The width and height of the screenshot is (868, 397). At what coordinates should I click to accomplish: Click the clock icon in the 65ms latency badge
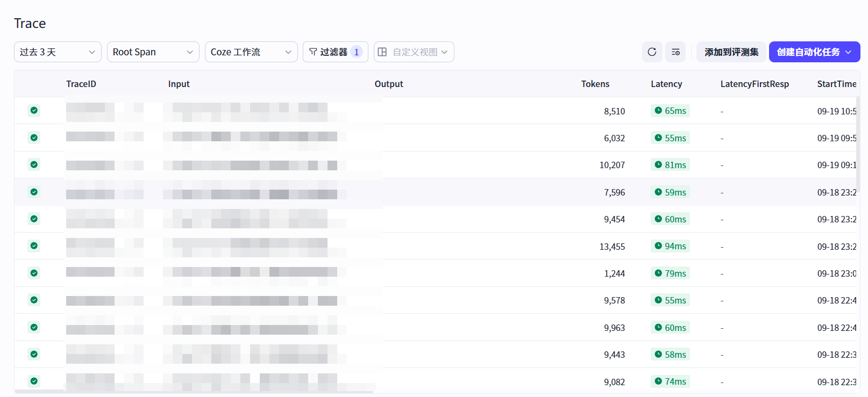tap(658, 111)
